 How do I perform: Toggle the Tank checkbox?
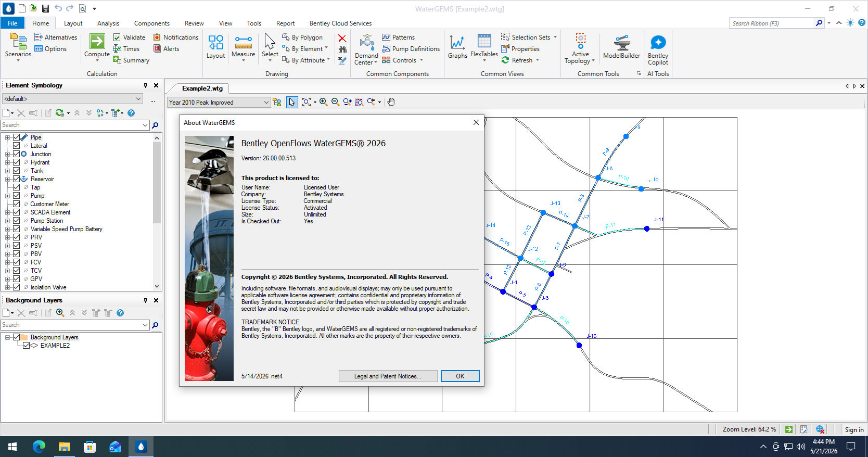pos(16,171)
